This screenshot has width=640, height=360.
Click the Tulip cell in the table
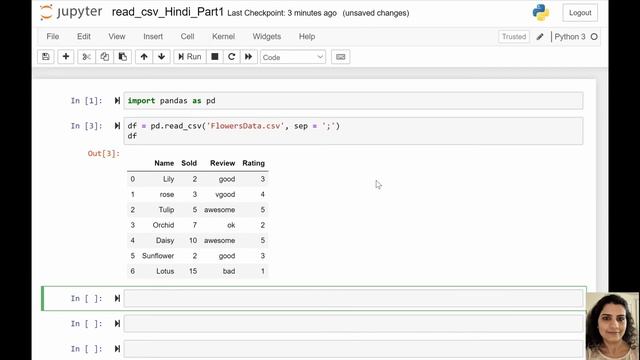166,209
